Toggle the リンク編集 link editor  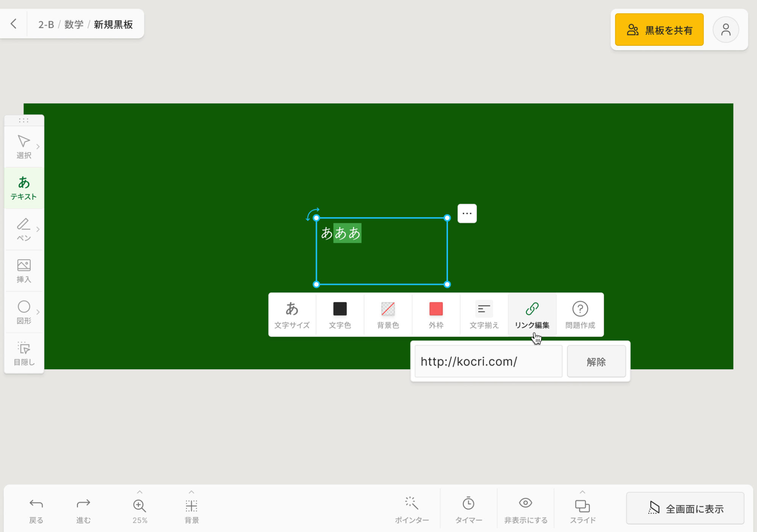pos(532,314)
